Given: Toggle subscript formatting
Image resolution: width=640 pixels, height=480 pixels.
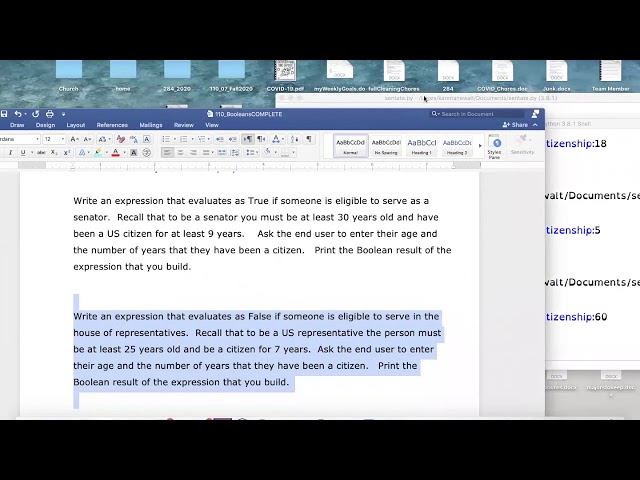Looking at the screenshot, I should tap(54, 153).
